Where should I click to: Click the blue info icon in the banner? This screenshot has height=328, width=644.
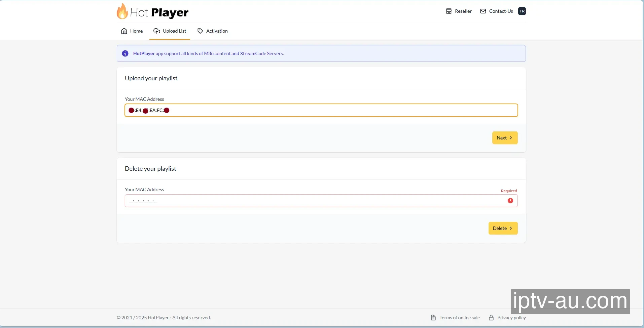[125, 53]
